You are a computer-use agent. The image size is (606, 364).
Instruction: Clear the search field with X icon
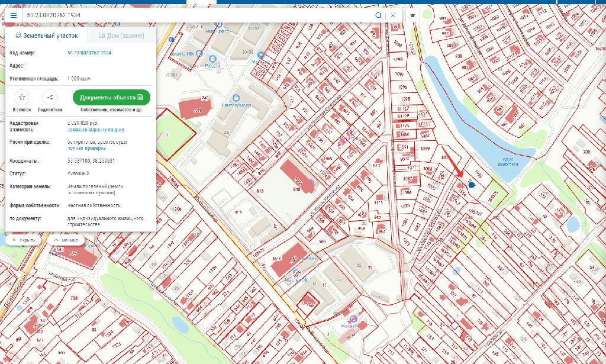392,15
